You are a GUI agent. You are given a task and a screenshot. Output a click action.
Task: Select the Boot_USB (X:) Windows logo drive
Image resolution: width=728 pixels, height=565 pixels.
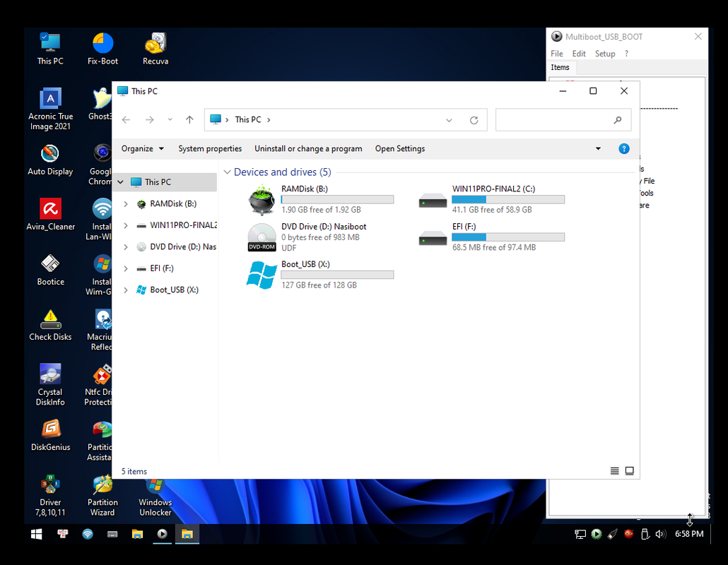[x=262, y=275]
